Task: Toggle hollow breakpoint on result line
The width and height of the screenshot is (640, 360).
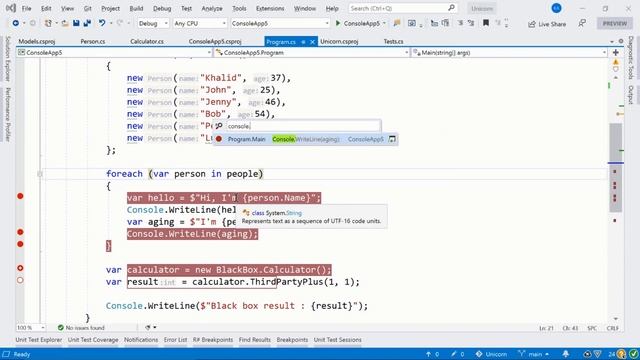Action: (x=20, y=280)
